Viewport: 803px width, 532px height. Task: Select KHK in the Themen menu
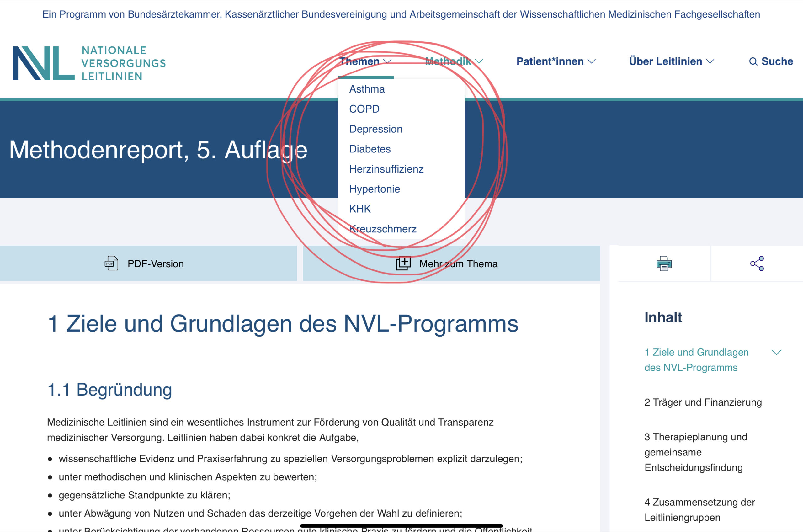[360, 209]
